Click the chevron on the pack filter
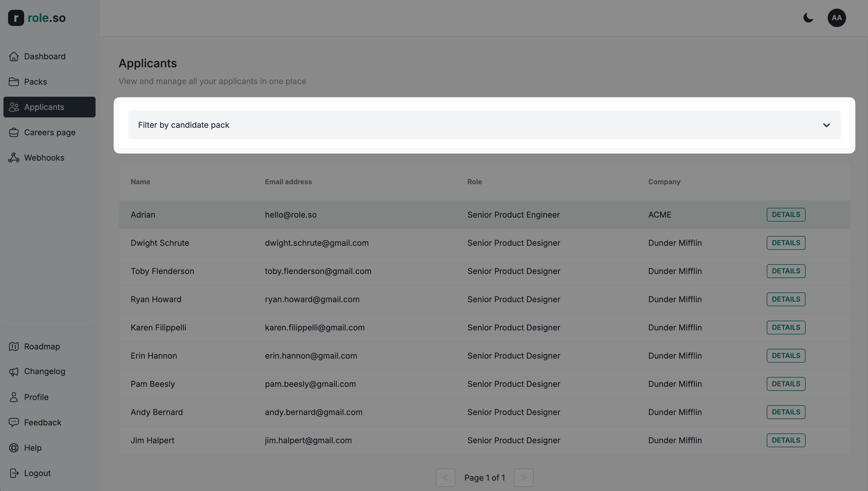The width and height of the screenshot is (868, 491). pyautogui.click(x=827, y=125)
